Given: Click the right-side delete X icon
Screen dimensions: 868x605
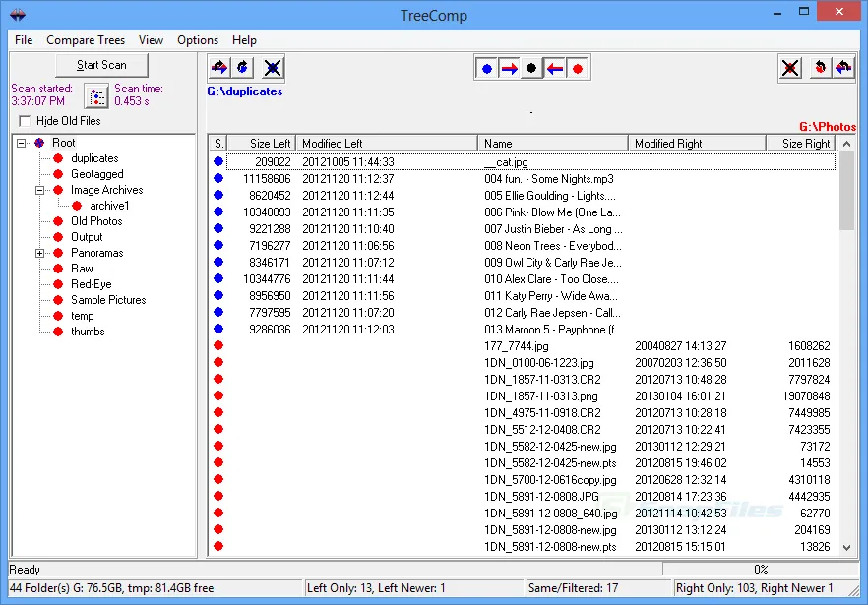Looking at the screenshot, I should (790, 68).
